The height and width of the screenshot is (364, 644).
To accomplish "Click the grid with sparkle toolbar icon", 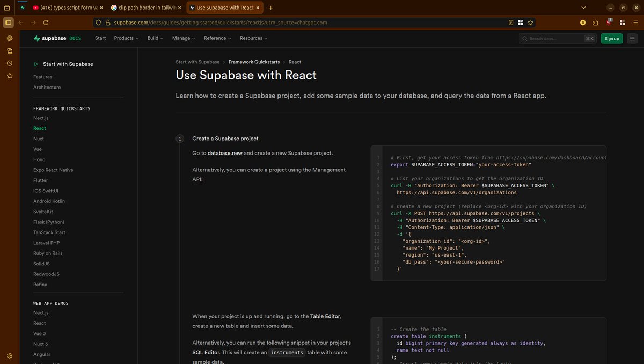I will click(x=623, y=23).
